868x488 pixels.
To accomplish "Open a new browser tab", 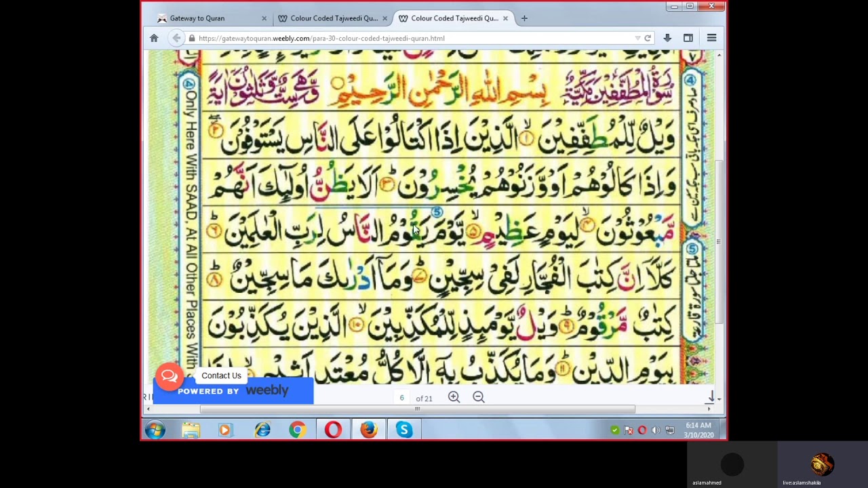I will [524, 18].
